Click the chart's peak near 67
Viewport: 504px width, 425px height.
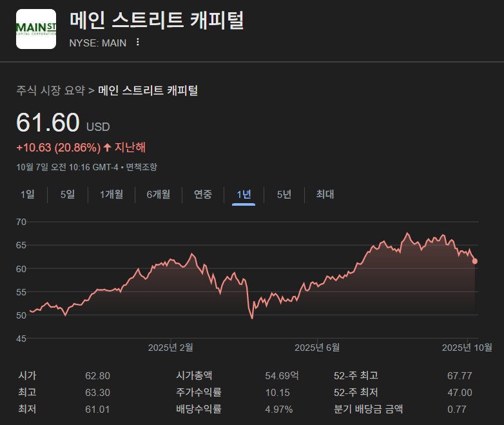pos(407,233)
